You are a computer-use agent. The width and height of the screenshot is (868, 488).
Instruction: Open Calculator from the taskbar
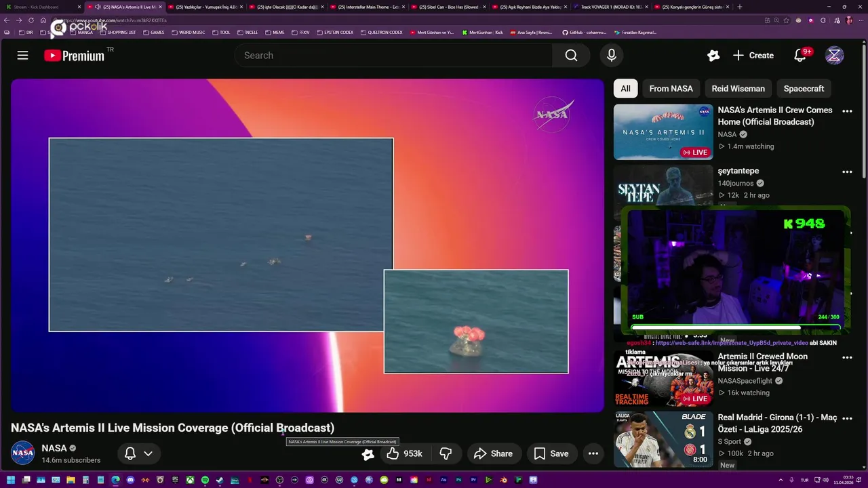[85, 480]
